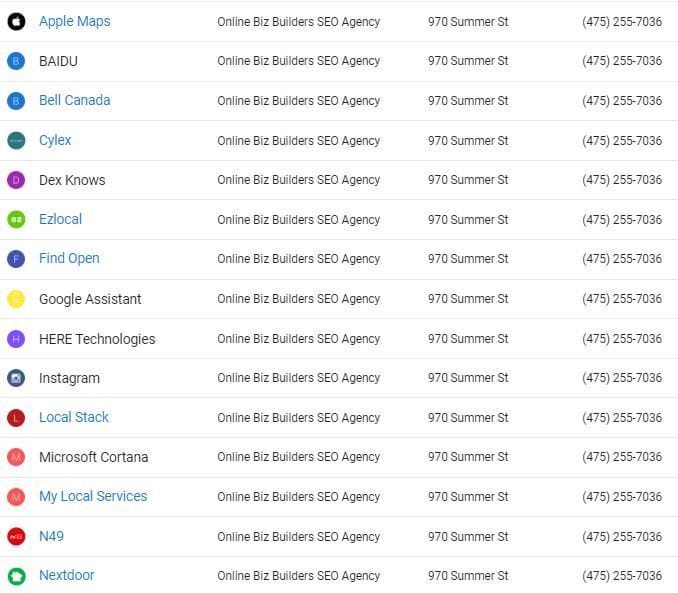Click the Cylex teal icon
This screenshot has height=593, width=678.
point(16,140)
